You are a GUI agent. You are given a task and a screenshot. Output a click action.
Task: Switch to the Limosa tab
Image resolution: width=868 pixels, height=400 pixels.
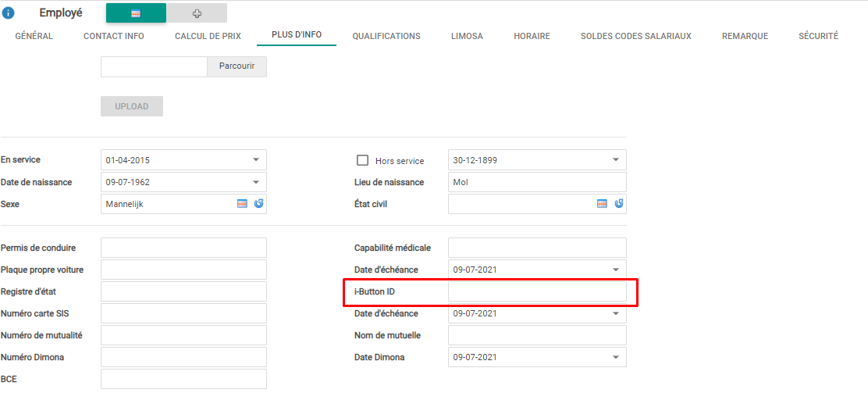tap(468, 36)
